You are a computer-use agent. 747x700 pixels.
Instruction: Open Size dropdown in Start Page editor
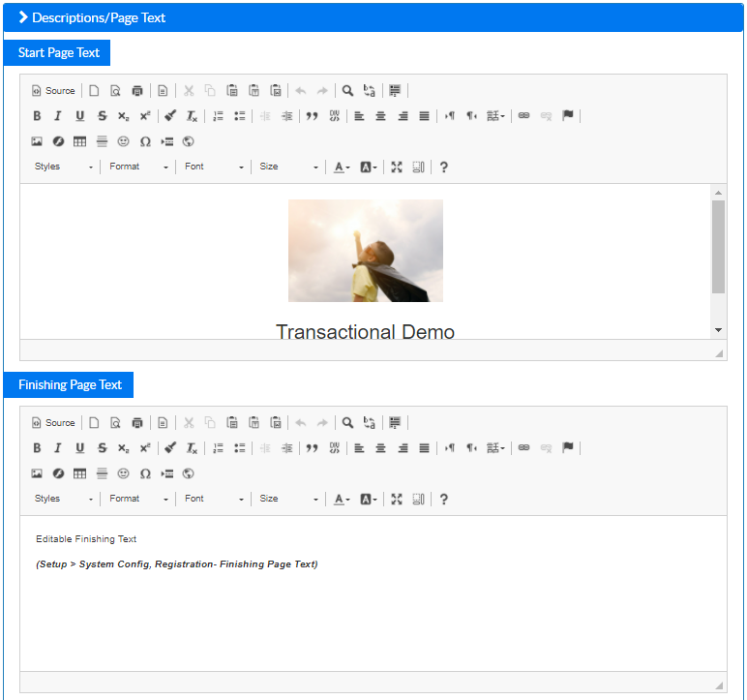coord(288,167)
